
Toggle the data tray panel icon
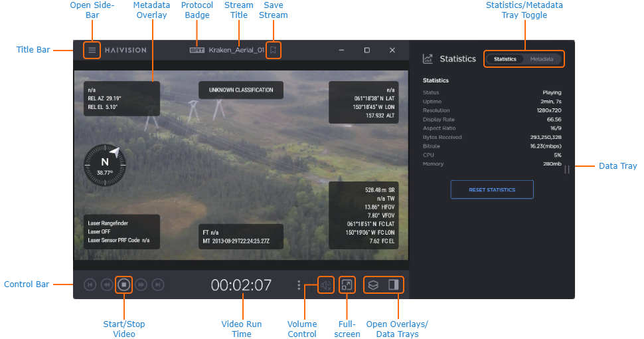coord(394,285)
